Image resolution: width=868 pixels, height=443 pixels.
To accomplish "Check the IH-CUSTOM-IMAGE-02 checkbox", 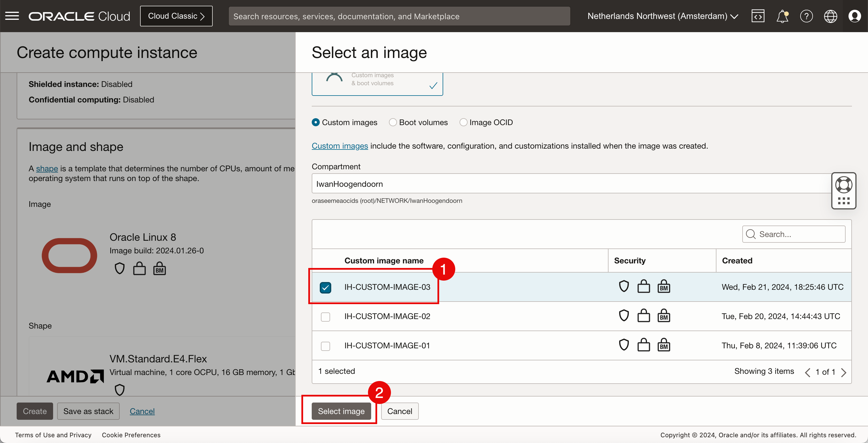I will coord(325,317).
